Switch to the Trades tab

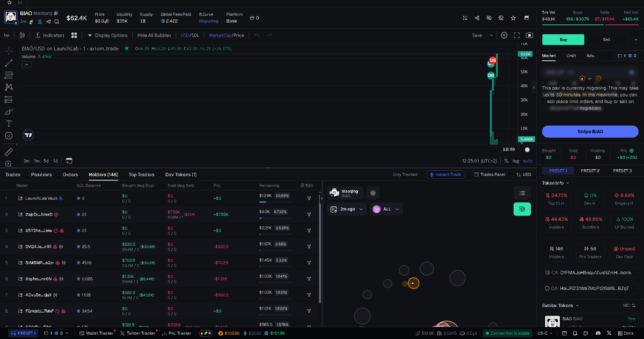[x=12, y=175]
